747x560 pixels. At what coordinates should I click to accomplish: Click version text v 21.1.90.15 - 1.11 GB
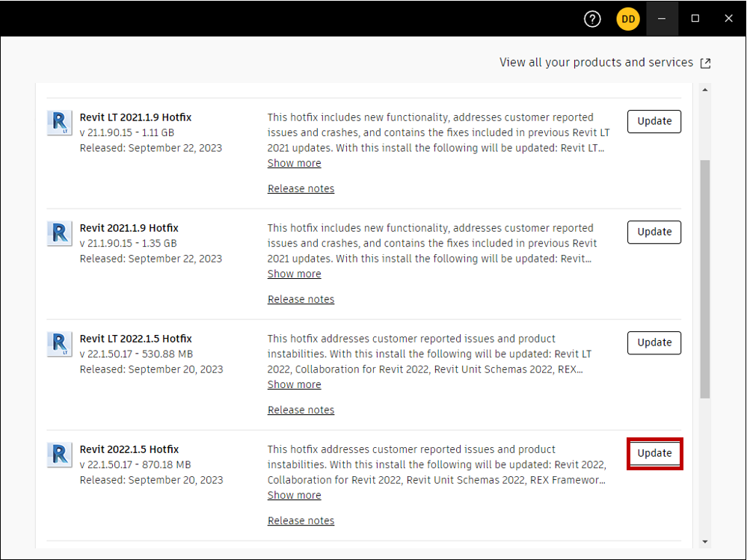coord(126,133)
